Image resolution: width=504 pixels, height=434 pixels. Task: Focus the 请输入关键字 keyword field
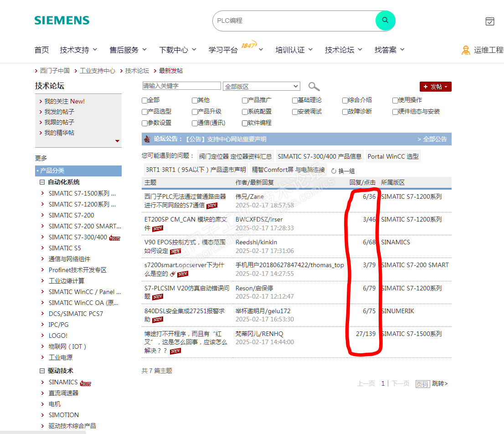[182, 86]
